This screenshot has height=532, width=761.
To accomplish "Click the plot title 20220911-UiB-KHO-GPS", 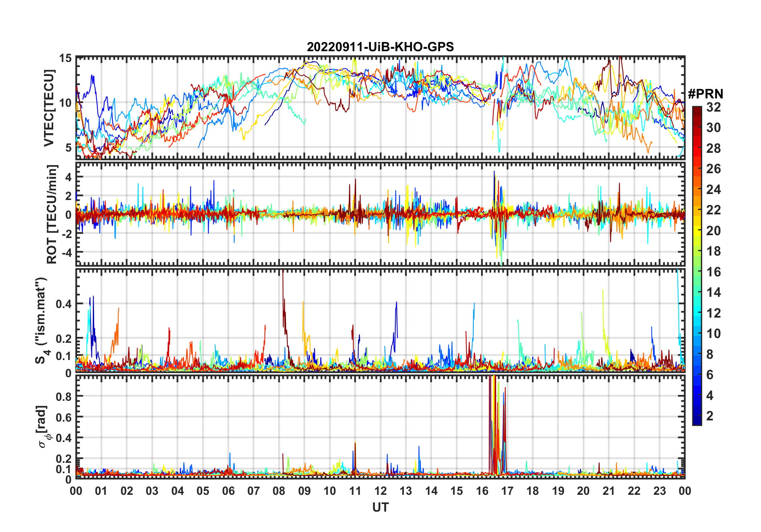I will pyautogui.click(x=380, y=47).
